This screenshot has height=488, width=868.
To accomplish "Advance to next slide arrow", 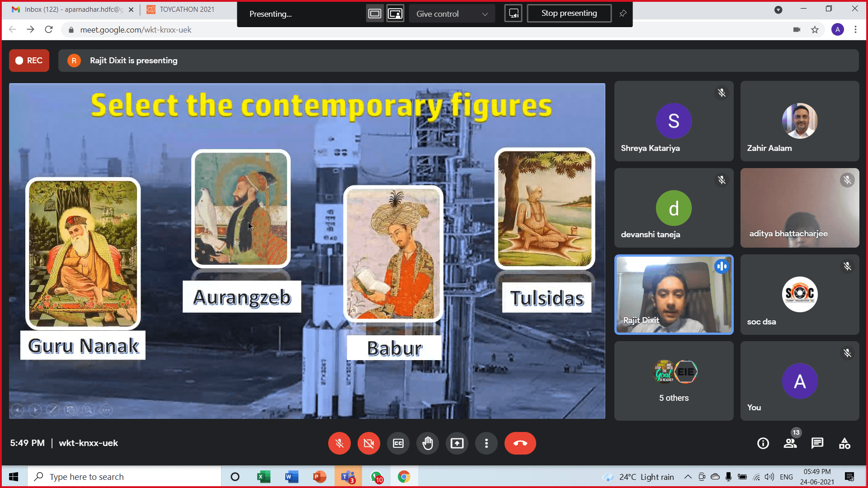I will (x=35, y=410).
